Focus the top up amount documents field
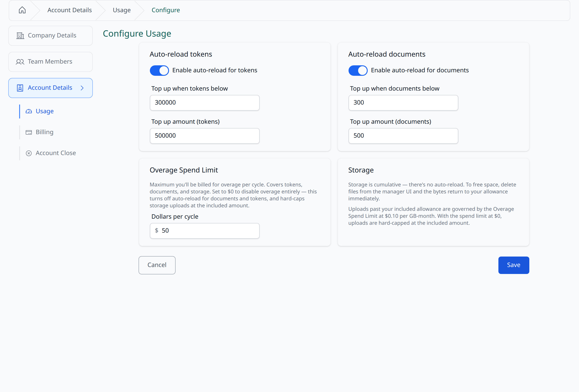The height and width of the screenshot is (392, 579). (x=403, y=136)
